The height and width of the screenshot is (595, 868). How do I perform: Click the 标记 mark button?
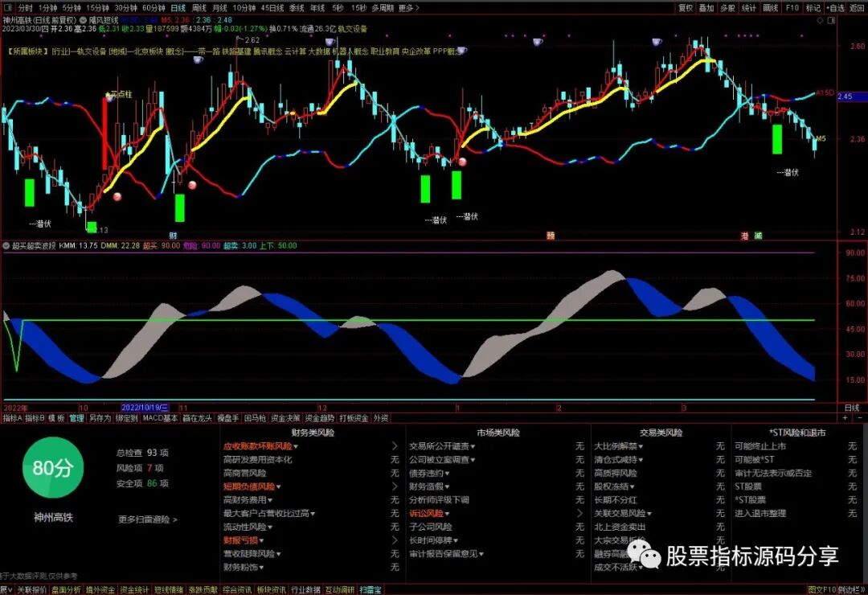click(813, 8)
